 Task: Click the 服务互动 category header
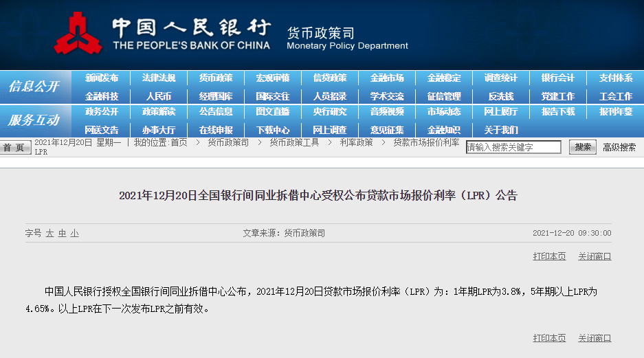coord(34,120)
